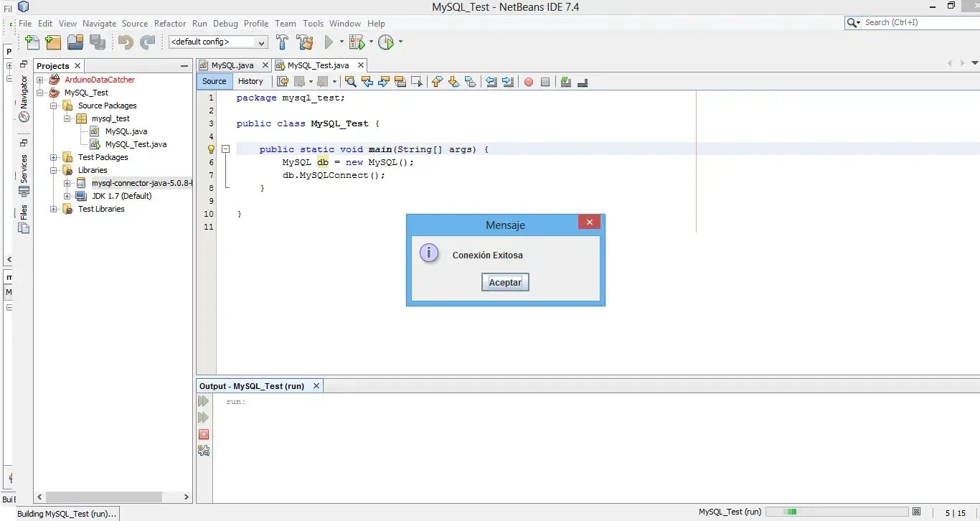Open the default config dropdown
Image resolution: width=980 pixels, height=521 pixels.
[x=260, y=42]
